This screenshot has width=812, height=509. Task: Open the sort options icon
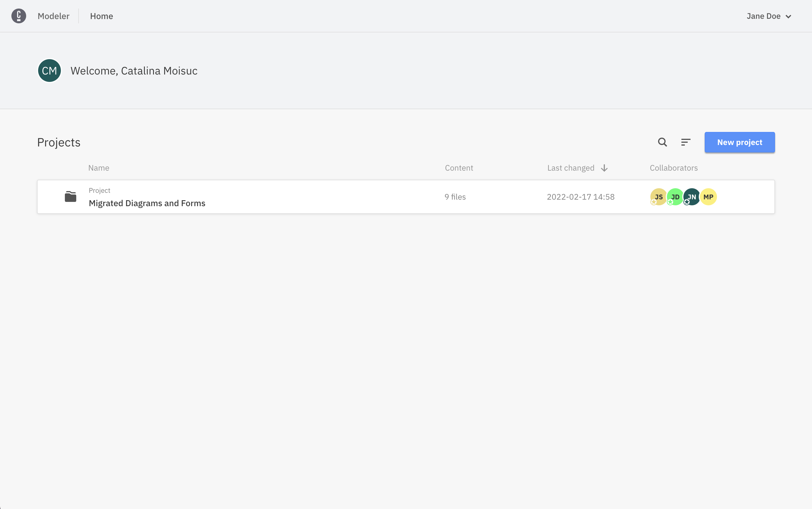pyautogui.click(x=685, y=142)
